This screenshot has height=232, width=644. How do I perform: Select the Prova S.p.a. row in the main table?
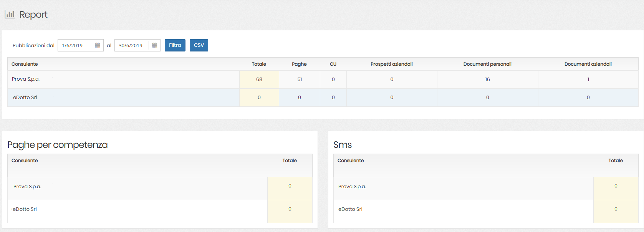(x=26, y=79)
